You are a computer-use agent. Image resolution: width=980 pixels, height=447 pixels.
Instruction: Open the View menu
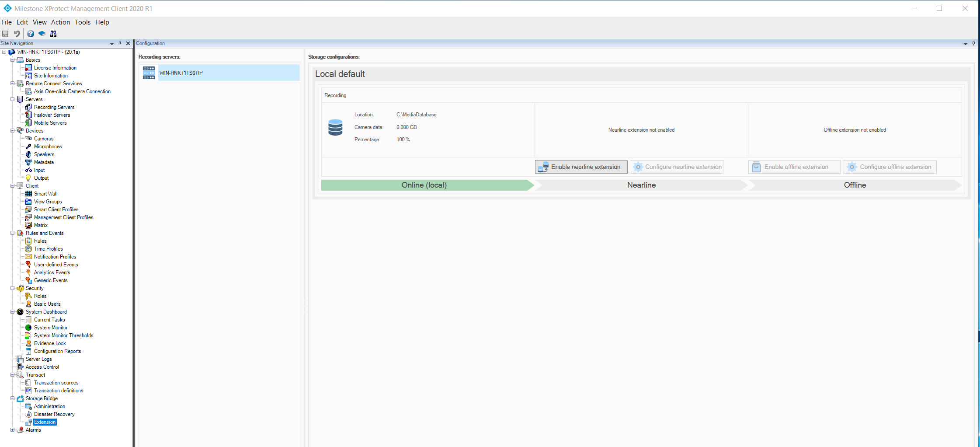(39, 22)
